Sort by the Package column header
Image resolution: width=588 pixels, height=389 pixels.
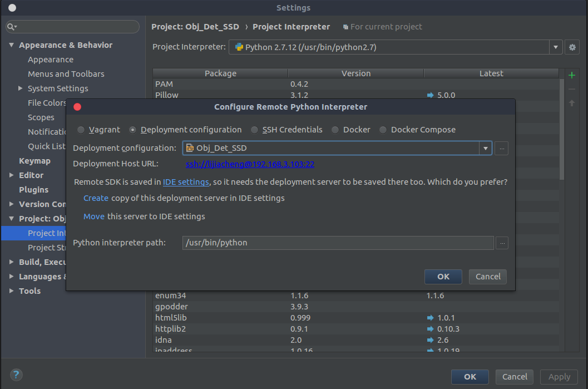pos(220,73)
